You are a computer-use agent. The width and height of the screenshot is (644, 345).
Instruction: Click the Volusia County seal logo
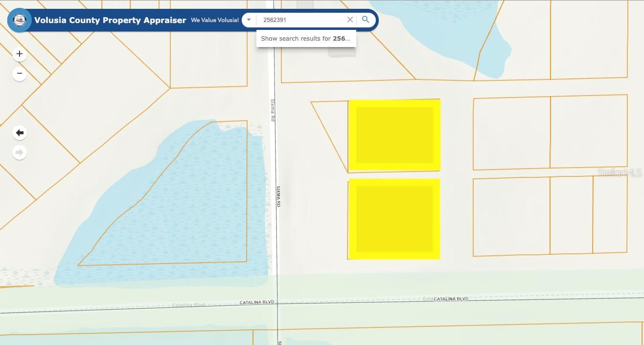pos(20,21)
